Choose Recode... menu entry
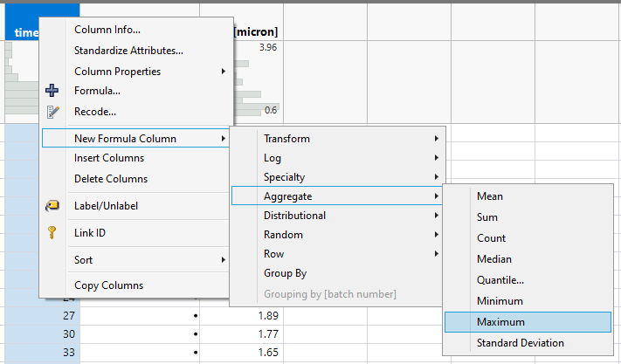The image size is (621, 364). coord(135,112)
